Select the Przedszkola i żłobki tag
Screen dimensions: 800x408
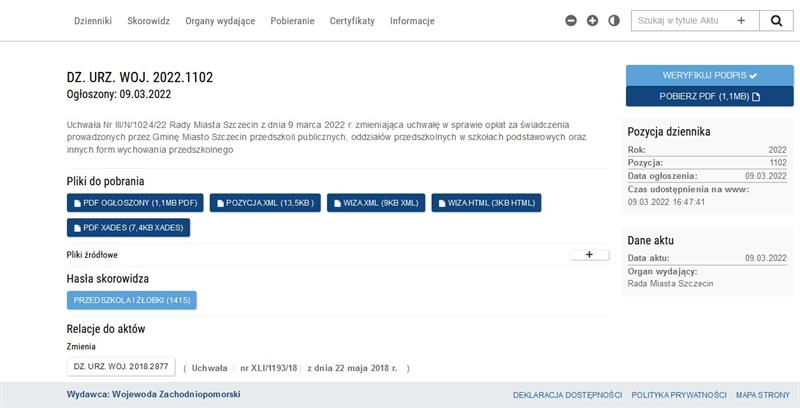pos(132,300)
